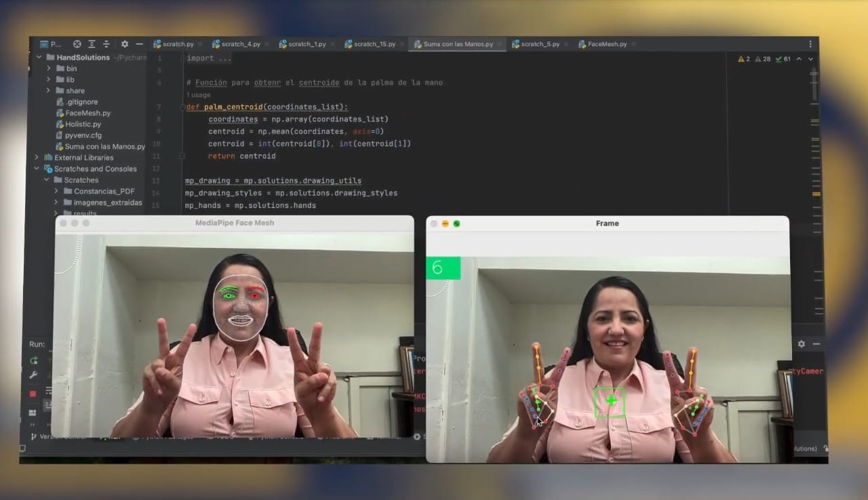Hide the Run panel with minus icon
The height and width of the screenshot is (500, 868).
816,344
